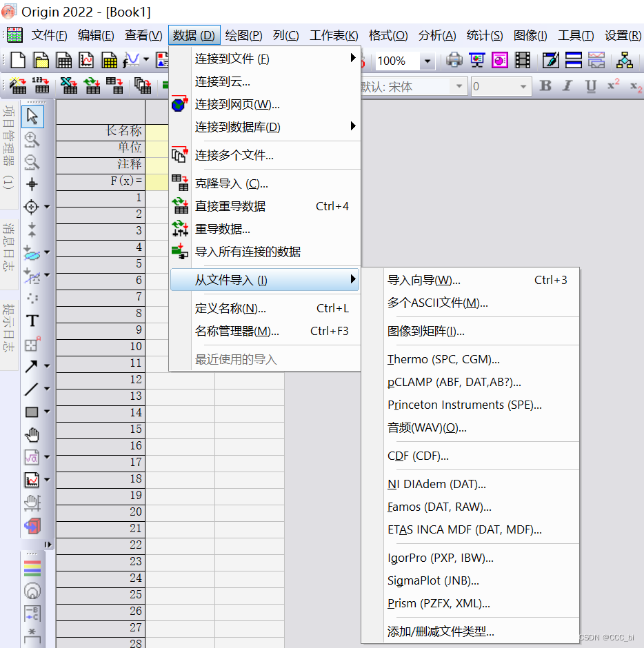Viewport: 644px width, 648px height.
Task: Open the zoom percentage dropdown
Action: point(428,61)
